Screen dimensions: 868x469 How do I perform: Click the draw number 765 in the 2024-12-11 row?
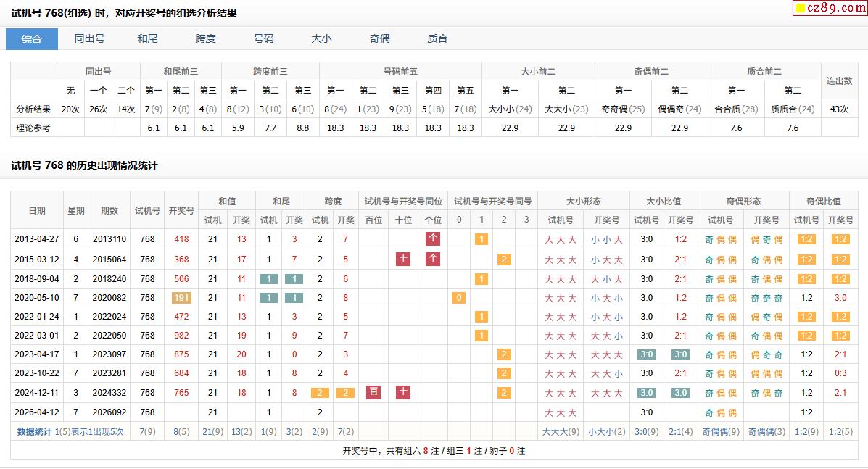pyautogui.click(x=181, y=392)
